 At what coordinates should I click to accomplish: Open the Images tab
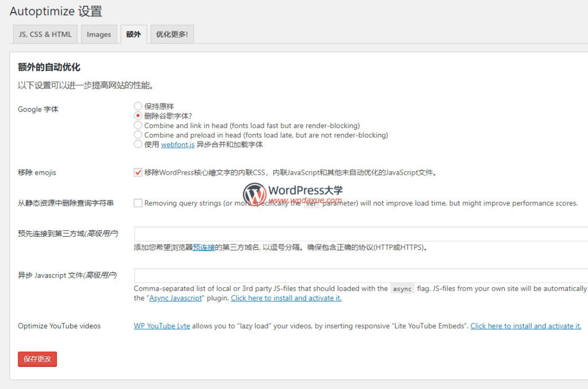pyautogui.click(x=99, y=34)
